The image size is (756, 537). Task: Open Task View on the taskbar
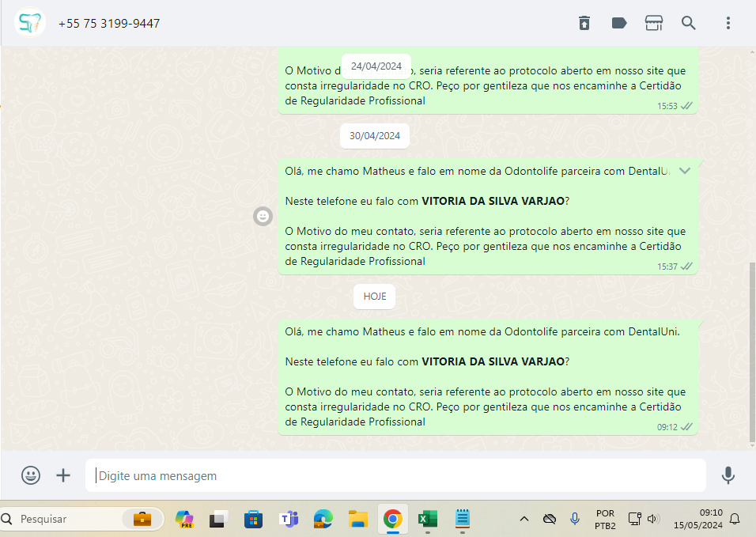pyautogui.click(x=218, y=519)
